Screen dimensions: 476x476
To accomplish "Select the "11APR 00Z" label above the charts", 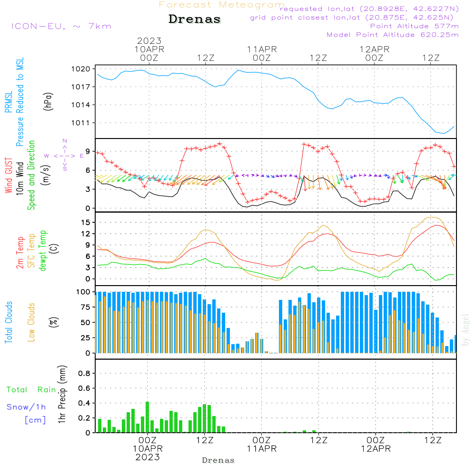I will pos(262,53).
